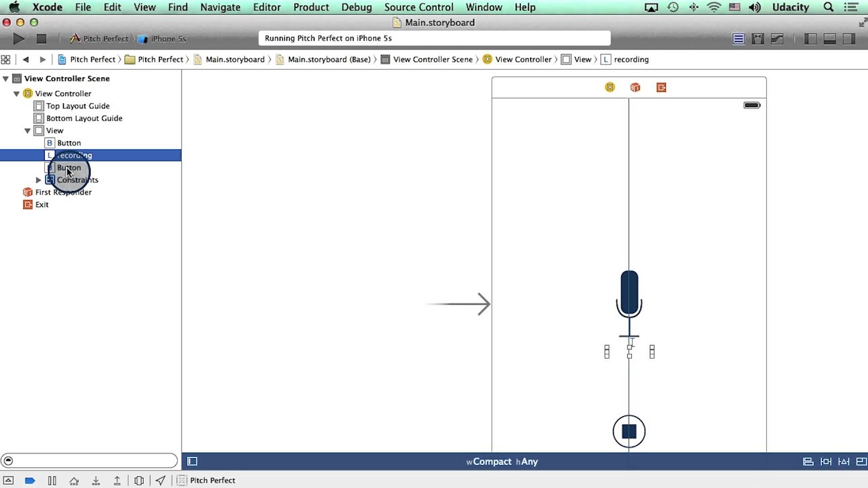Click the First Responder cube icon on canvas

635,87
